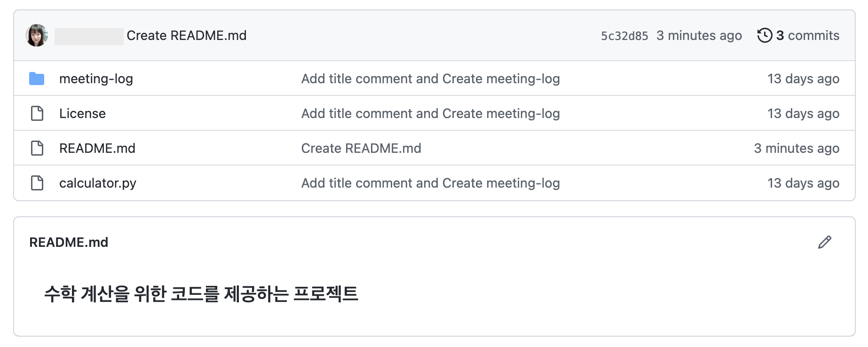Open the meeting-log folder name
The height and width of the screenshot is (347, 868).
coord(96,79)
